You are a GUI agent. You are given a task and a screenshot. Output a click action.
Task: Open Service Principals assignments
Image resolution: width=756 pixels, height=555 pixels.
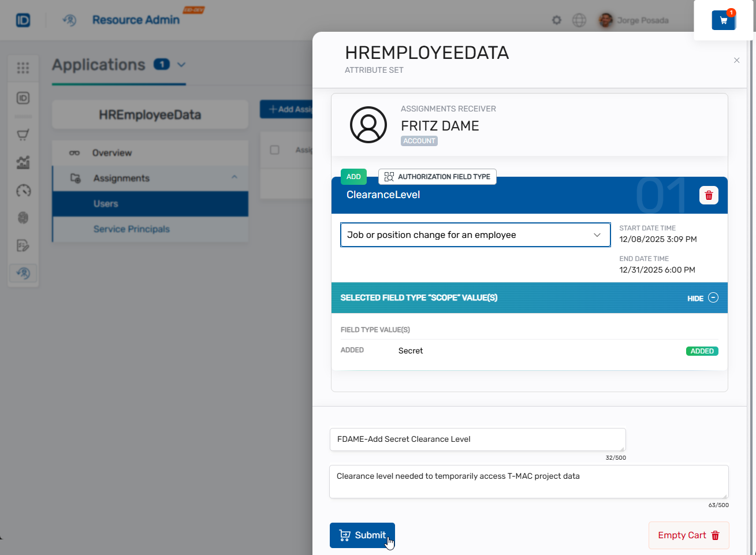click(x=132, y=229)
